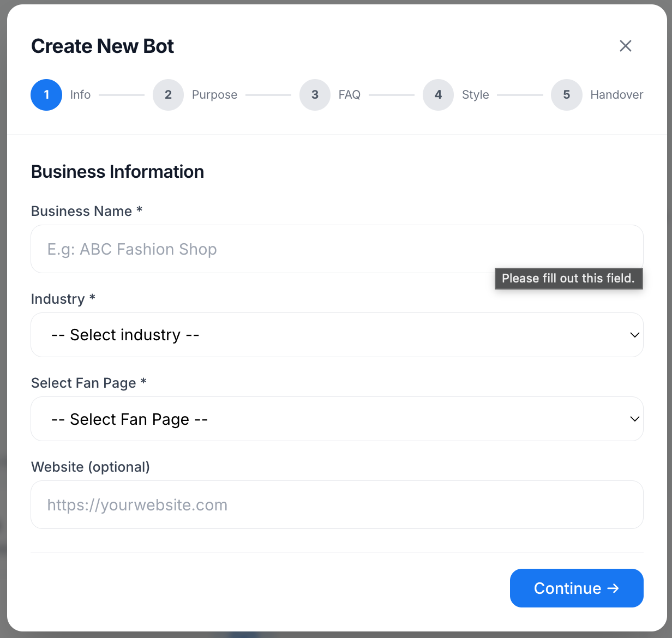The height and width of the screenshot is (638, 672).
Task: Click step 3 circle icon
Action: pos(315,95)
